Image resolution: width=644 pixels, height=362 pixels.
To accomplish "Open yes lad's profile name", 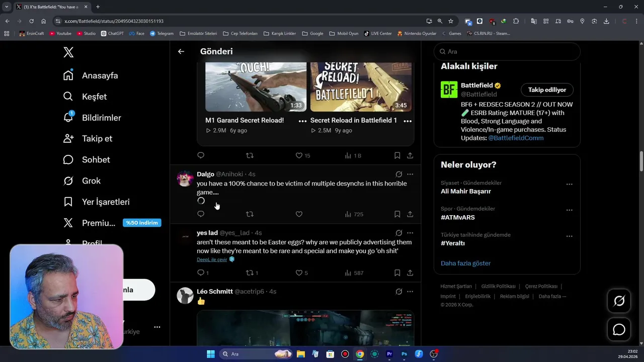I will [207, 233].
